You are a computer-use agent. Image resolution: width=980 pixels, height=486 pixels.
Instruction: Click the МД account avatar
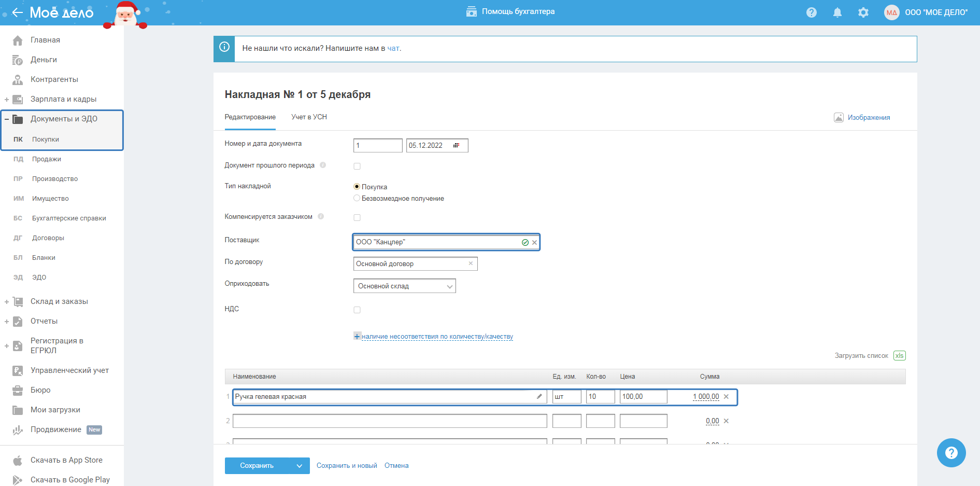point(891,12)
